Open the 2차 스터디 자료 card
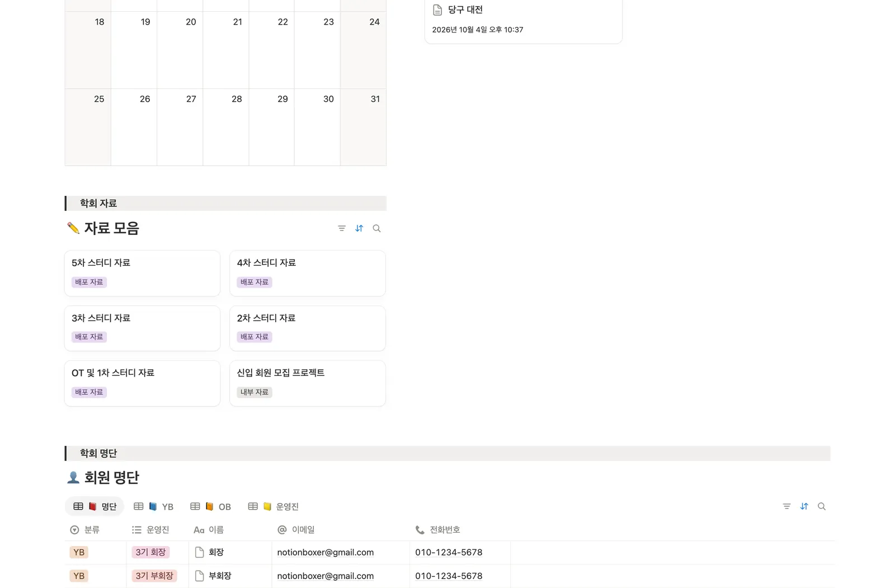Viewport: 895px width, 588px height. tap(308, 328)
